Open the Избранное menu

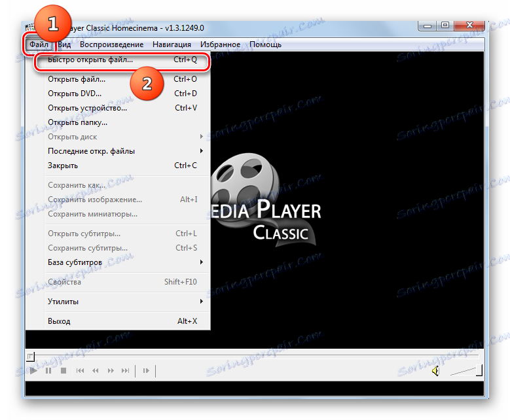220,44
